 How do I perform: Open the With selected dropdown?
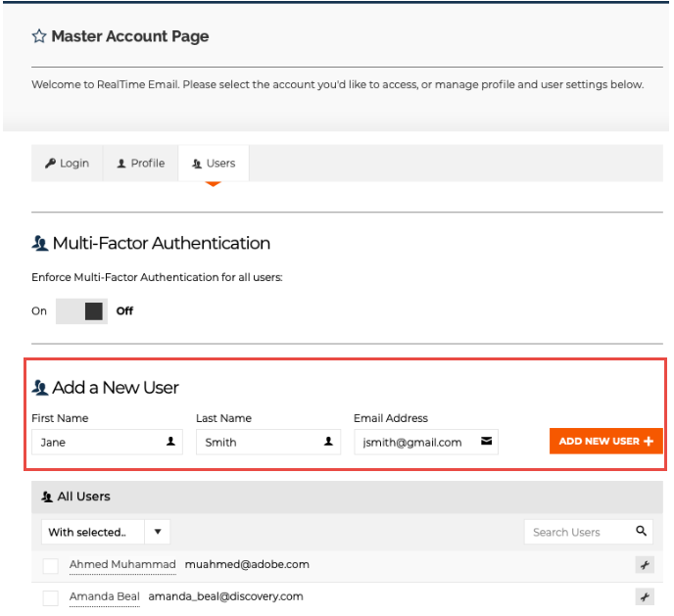[x=105, y=532]
